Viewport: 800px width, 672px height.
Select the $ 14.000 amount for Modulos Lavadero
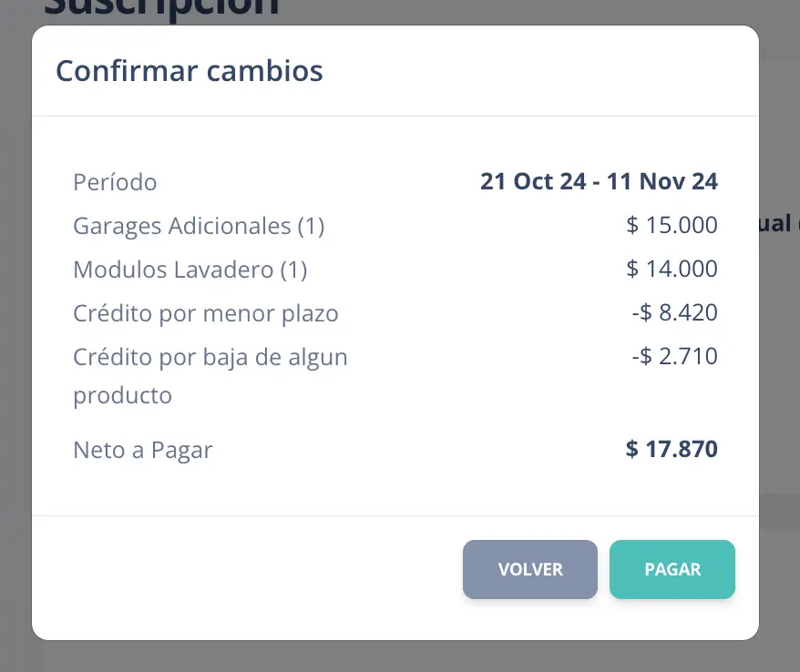click(672, 269)
